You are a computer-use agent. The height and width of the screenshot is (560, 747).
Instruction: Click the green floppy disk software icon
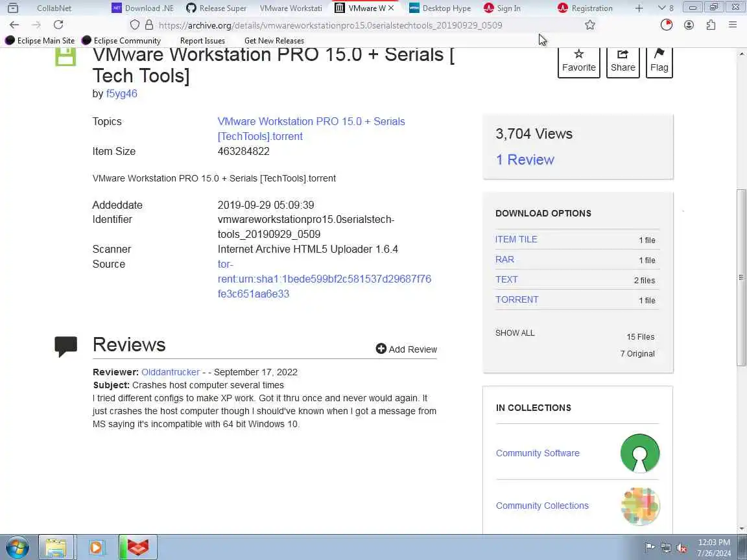pos(65,56)
